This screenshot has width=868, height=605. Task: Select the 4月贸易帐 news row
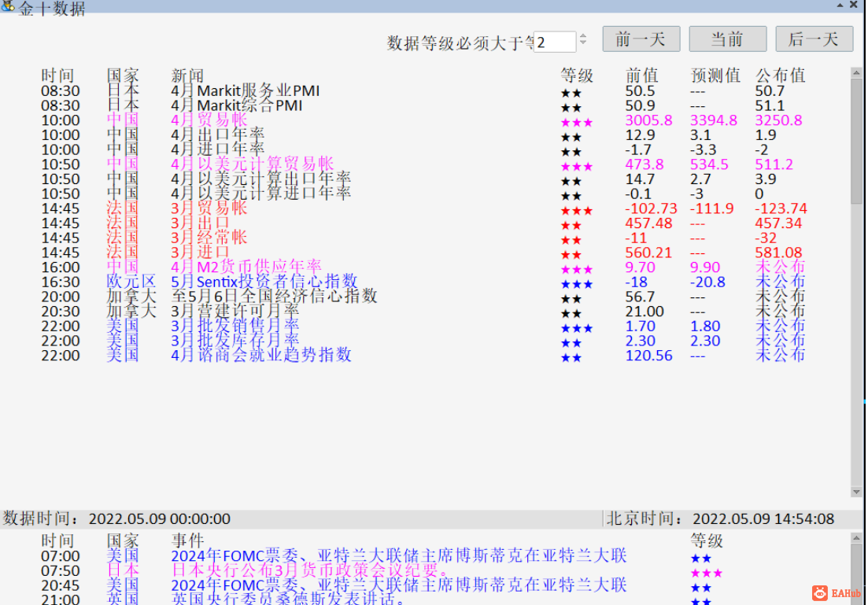click(423, 120)
